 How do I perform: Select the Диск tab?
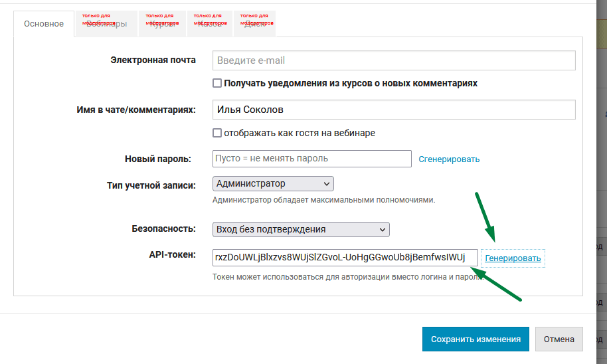(x=254, y=24)
